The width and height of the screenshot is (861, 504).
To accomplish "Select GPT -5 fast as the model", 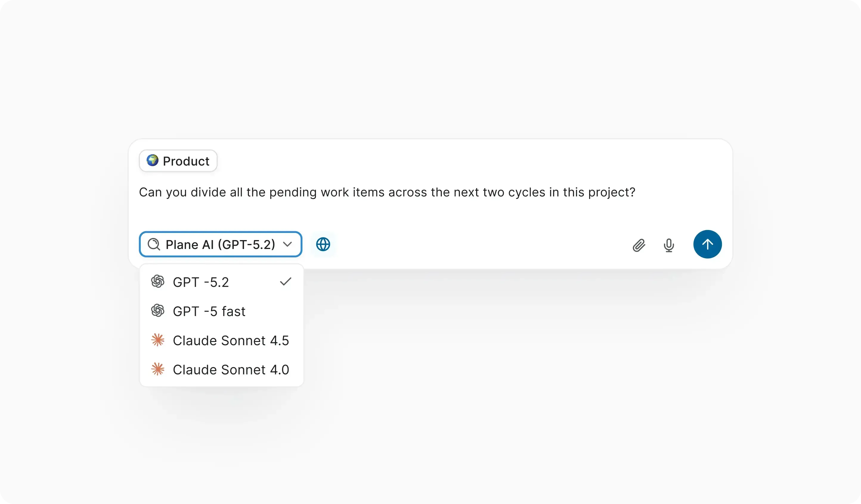I will point(209,311).
